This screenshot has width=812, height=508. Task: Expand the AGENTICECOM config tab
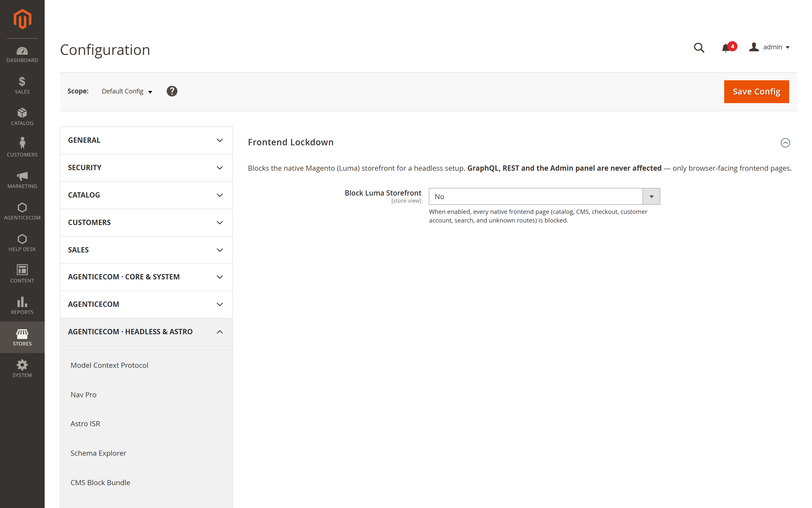[x=146, y=304]
